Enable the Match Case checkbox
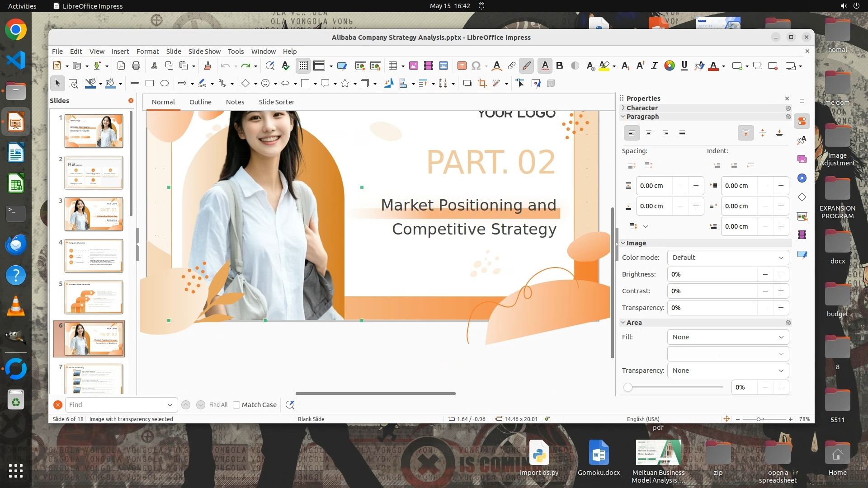868x488 pixels. point(236,405)
